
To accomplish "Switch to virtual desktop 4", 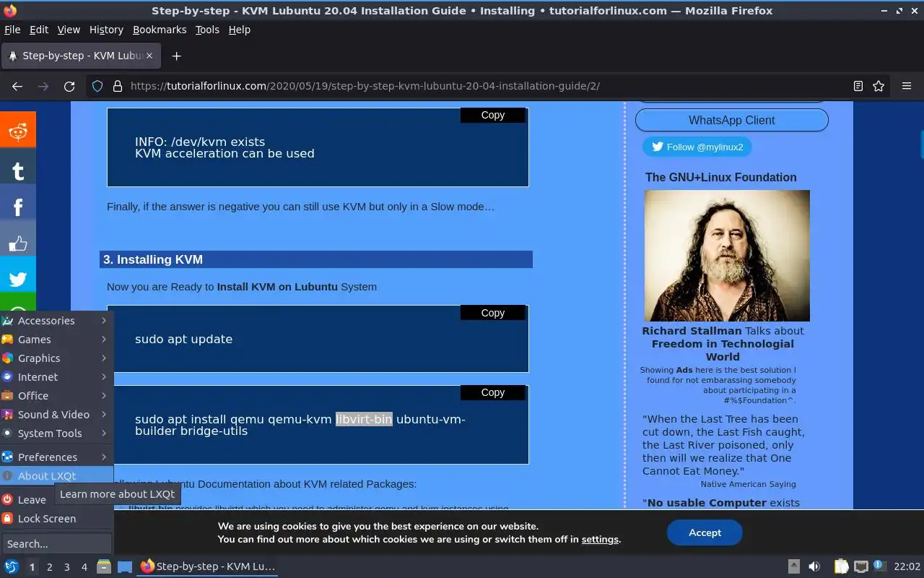I will 84,567.
